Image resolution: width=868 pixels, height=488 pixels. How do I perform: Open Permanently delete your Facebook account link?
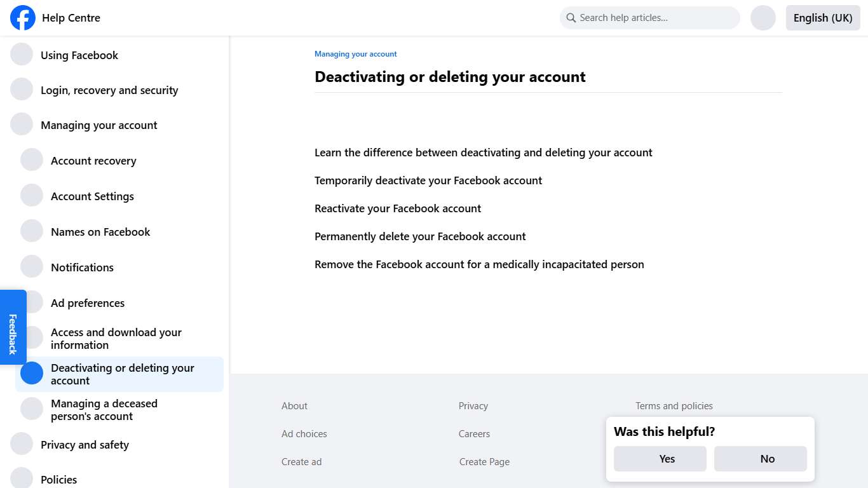point(420,236)
